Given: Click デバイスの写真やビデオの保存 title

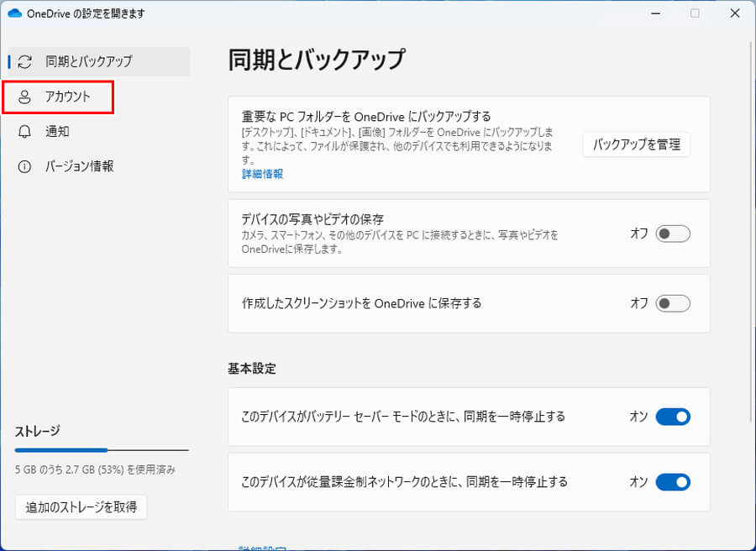Looking at the screenshot, I should [x=313, y=220].
